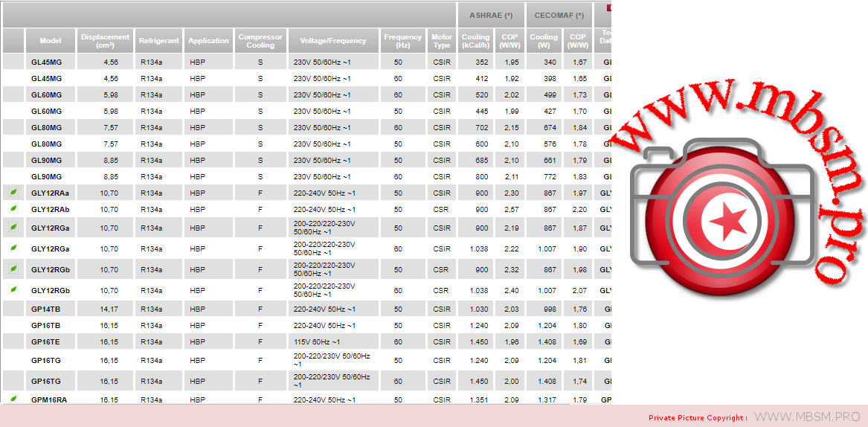
Task: Click the leaf icon for GLY12RGb 50 Hz
Action: (x=13, y=269)
